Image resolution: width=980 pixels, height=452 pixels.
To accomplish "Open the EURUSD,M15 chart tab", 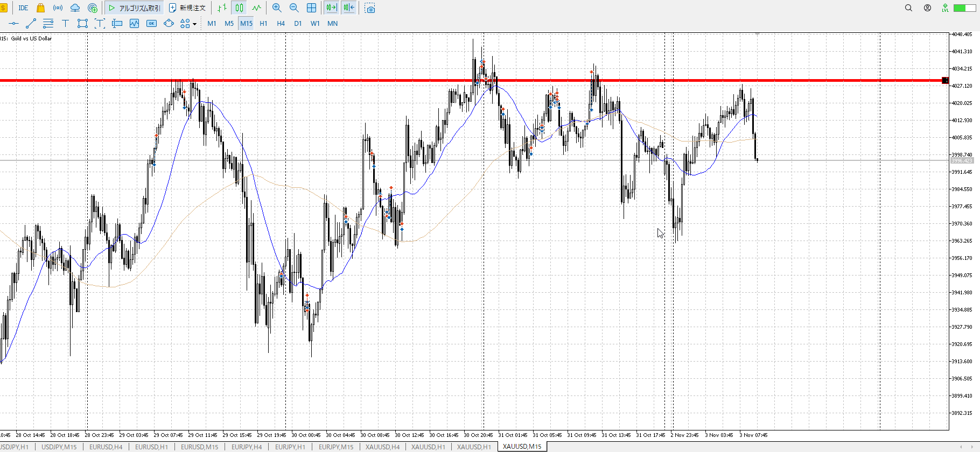I will (199, 447).
